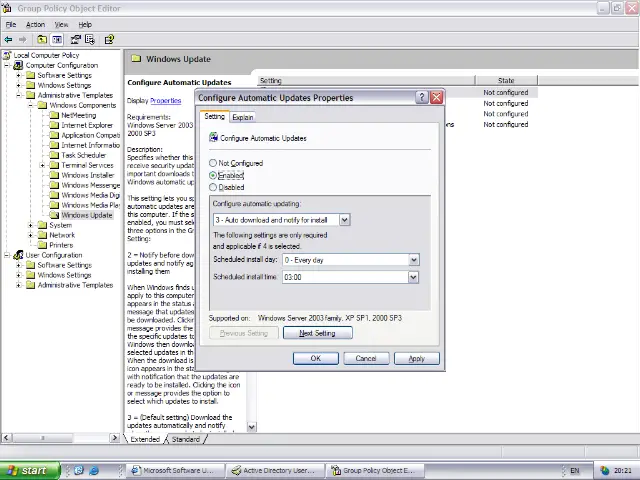Click the Setting column header
Image resolution: width=640 pixels, height=480 pixels.
[367, 80]
